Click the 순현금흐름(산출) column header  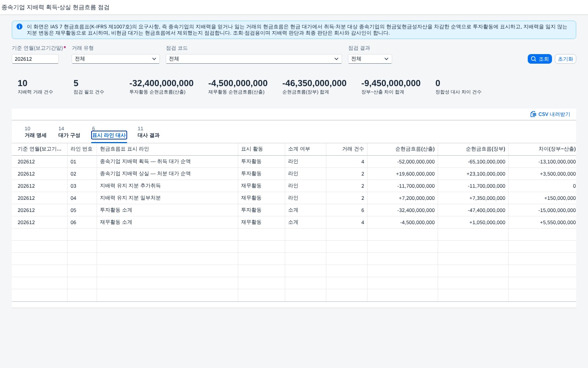(x=402, y=149)
